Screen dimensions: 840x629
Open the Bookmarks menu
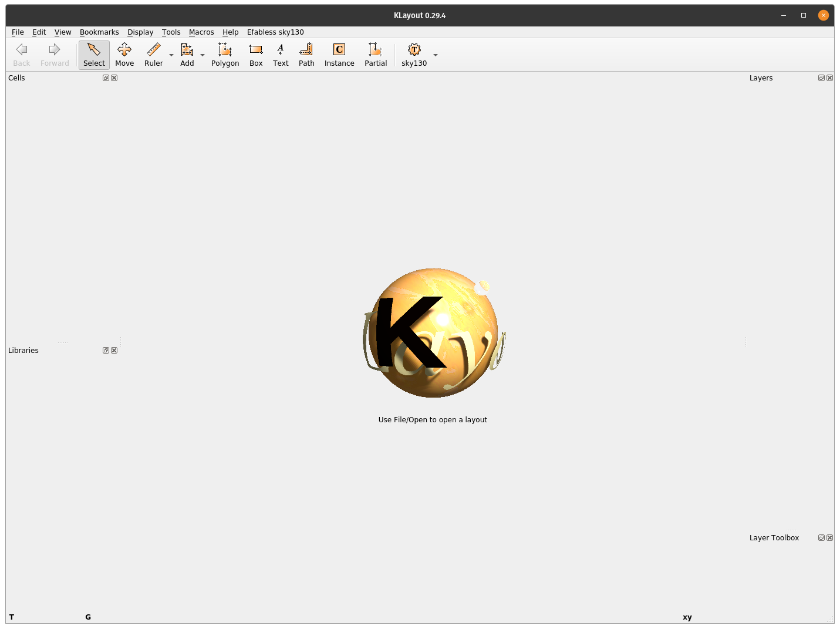click(x=99, y=32)
